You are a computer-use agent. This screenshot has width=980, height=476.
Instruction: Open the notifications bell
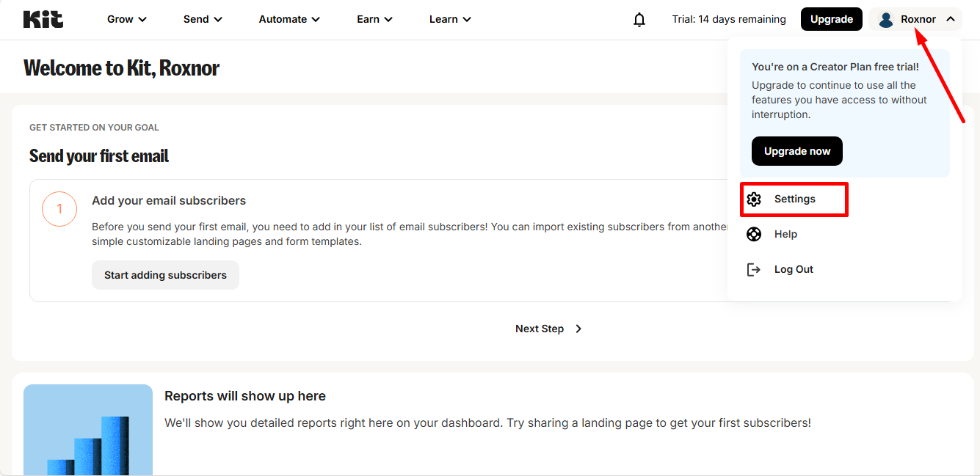pyautogui.click(x=639, y=19)
